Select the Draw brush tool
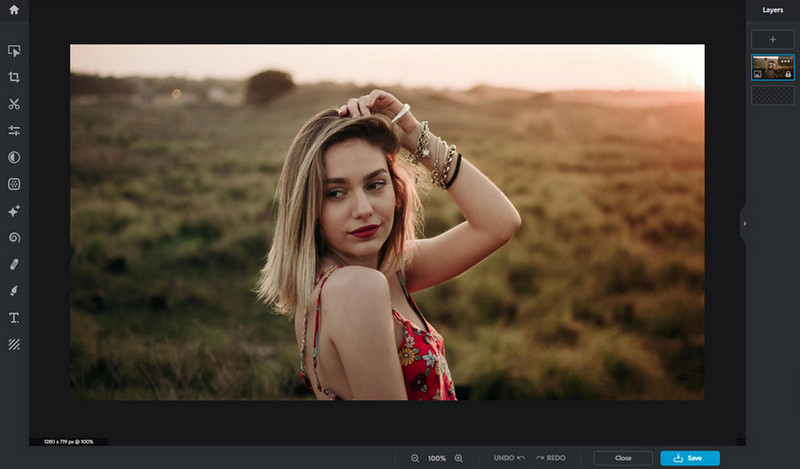The height and width of the screenshot is (469, 800). point(14,291)
